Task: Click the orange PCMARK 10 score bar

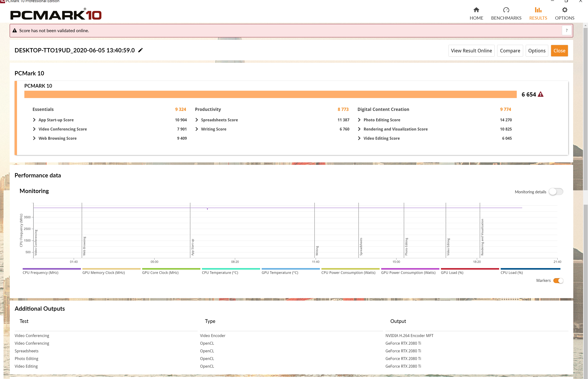Action: tap(270, 94)
